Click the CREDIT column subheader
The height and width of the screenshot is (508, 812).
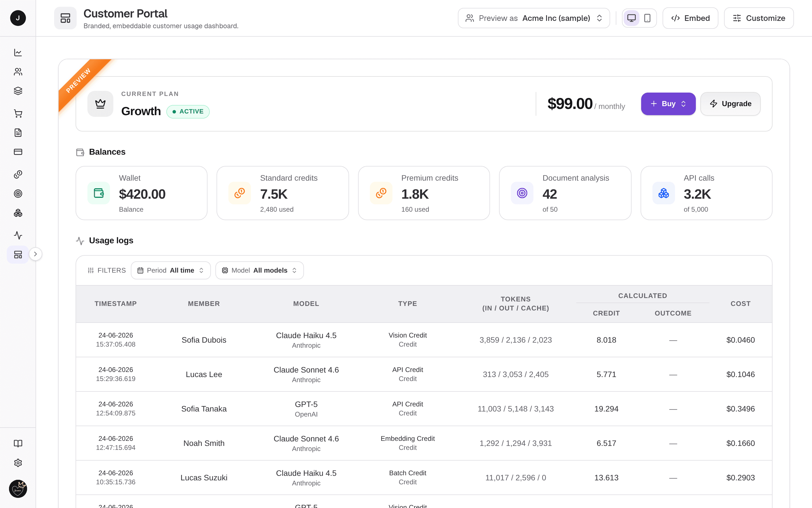click(x=606, y=313)
